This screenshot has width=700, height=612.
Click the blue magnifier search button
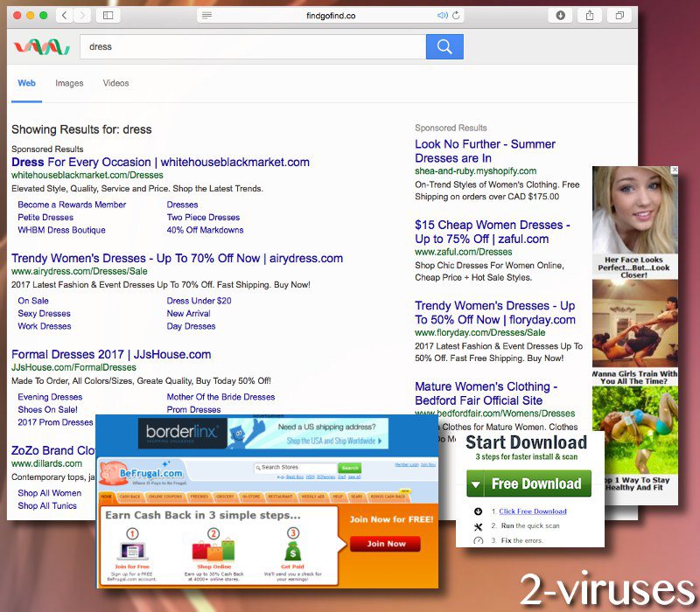click(444, 45)
